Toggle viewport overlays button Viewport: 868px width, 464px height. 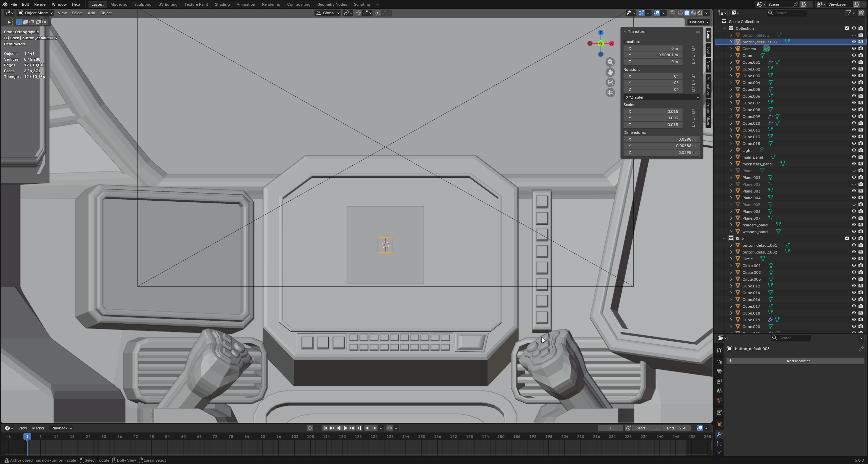(657, 13)
